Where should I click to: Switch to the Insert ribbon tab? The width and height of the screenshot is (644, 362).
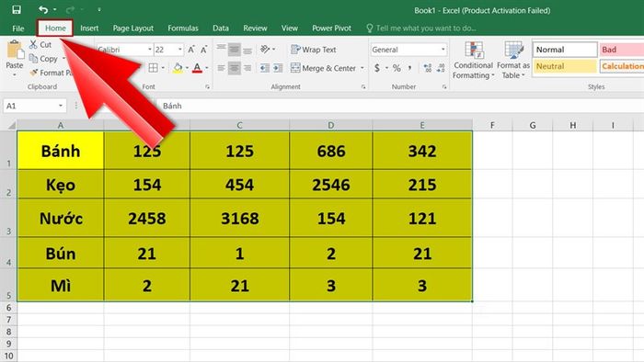coord(89,28)
